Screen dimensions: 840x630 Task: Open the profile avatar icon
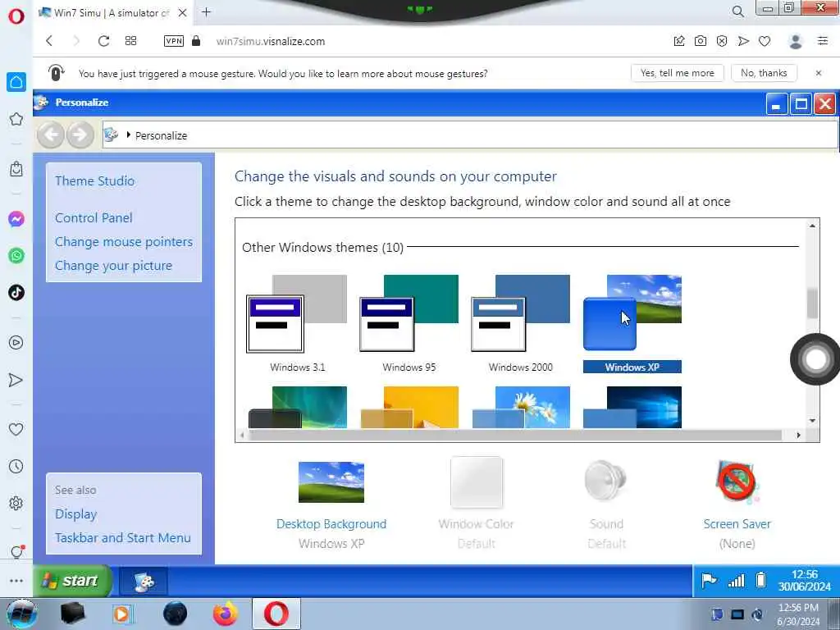pyautogui.click(x=796, y=41)
